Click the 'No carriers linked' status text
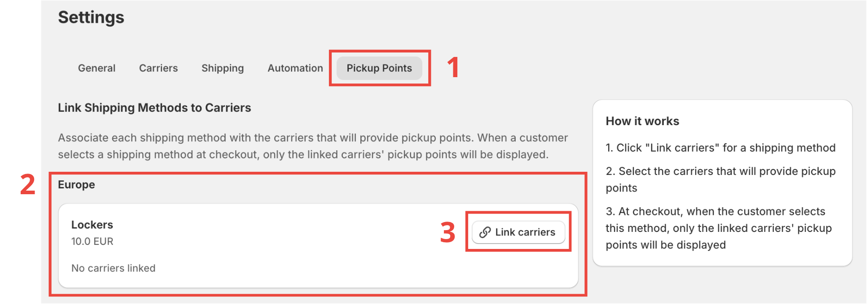This screenshot has height=305, width=868. point(113,268)
